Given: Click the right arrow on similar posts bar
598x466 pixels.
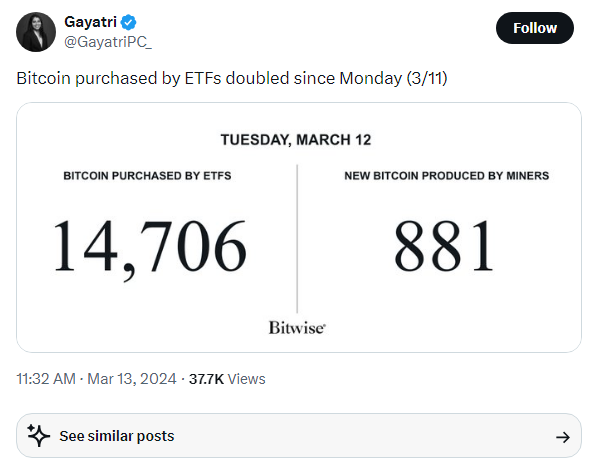Looking at the screenshot, I should click(563, 437).
